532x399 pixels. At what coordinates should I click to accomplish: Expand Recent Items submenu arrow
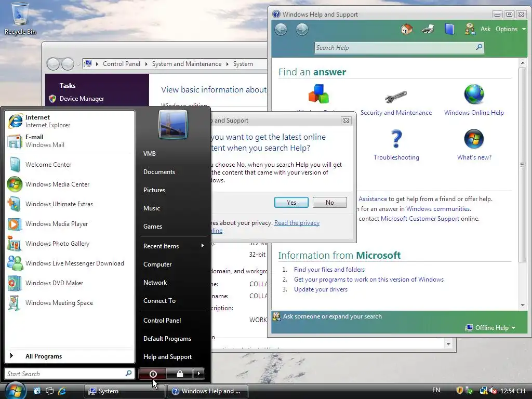point(202,246)
